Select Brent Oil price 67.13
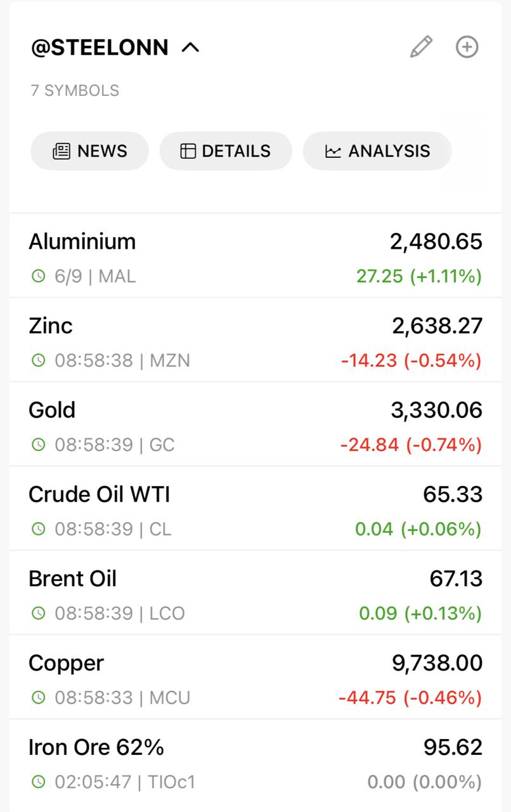The height and width of the screenshot is (812, 511). tap(456, 579)
